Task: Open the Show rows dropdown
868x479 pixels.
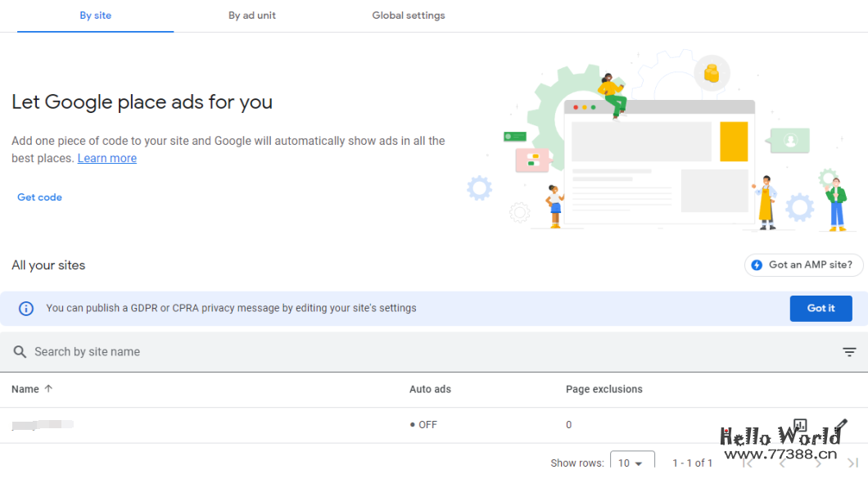Action: (632, 461)
